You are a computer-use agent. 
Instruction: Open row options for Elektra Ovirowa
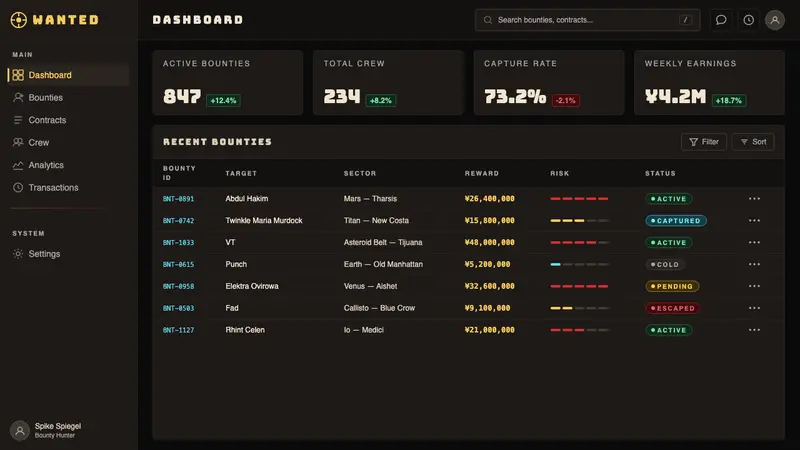click(x=754, y=286)
